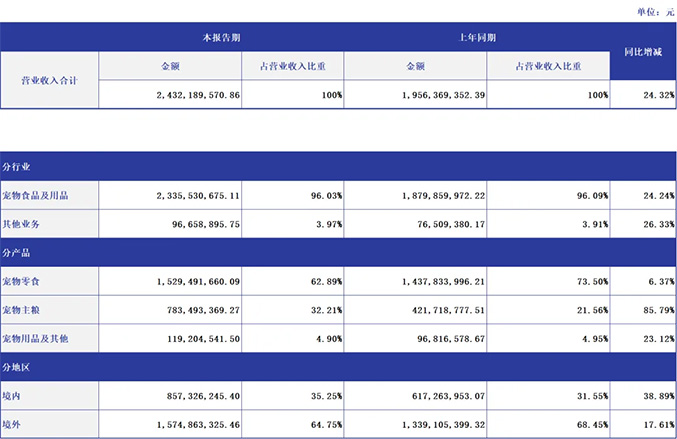Click the 其他业务 row label
The width and height of the screenshot is (677, 439).
(50, 224)
